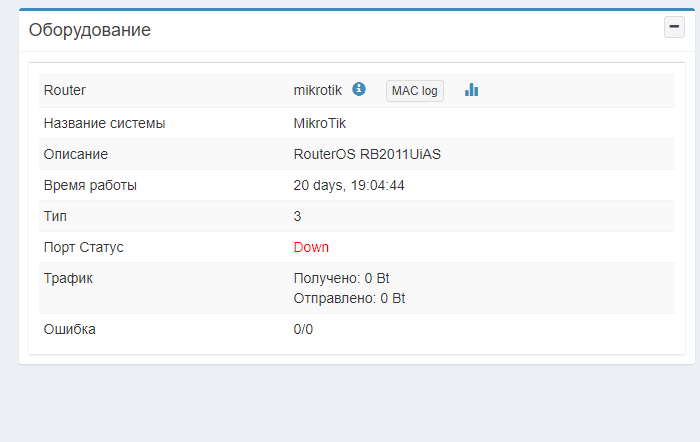Click the Описание row label
Viewport: 700px width, 442px height.
coord(76,155)
